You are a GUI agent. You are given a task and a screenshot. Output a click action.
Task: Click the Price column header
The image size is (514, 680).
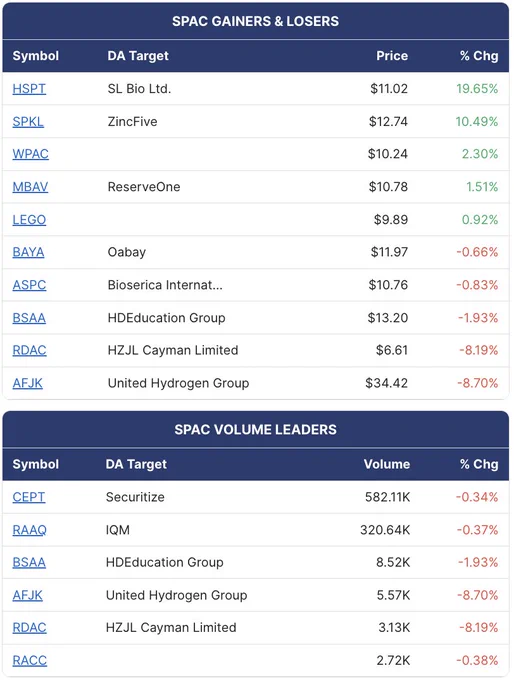pyautogui.click(x=392, y=56)
